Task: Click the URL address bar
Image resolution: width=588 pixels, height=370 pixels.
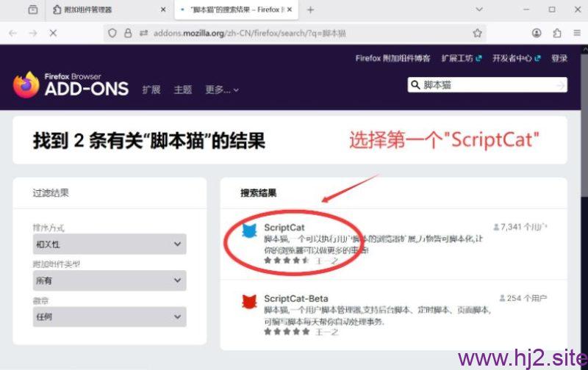Action: click(x=295, y=33)
